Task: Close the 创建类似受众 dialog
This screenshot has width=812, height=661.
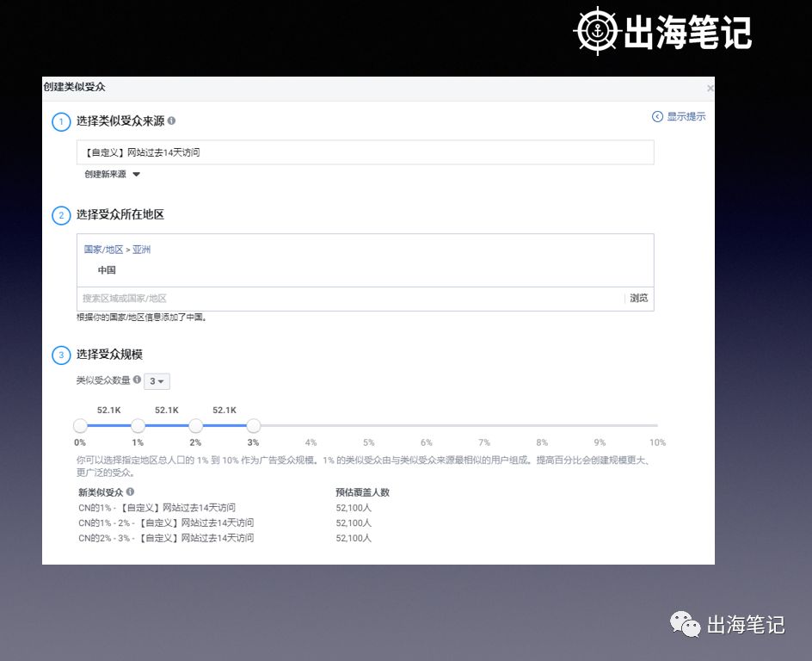Action: (x=710, y=87)
